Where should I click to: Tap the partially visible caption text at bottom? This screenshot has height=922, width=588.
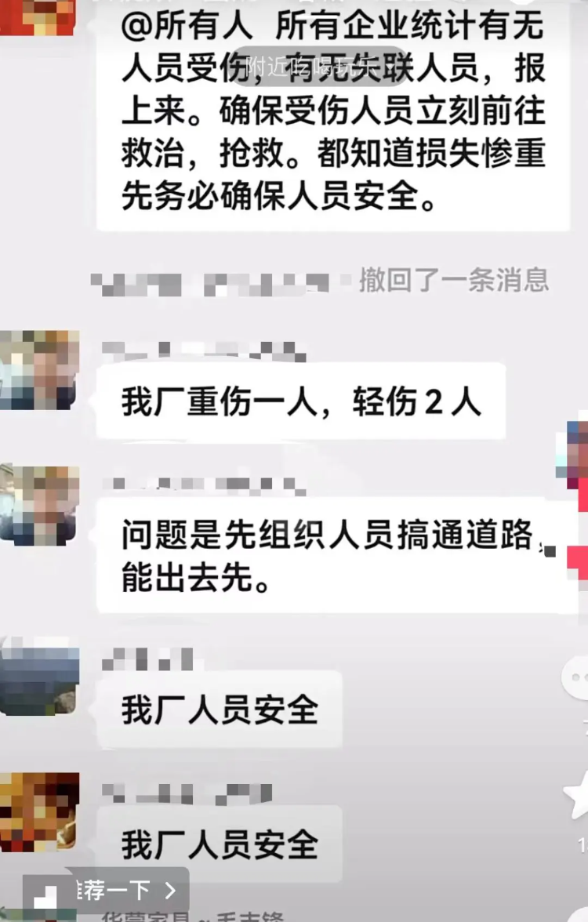point(192,916)
